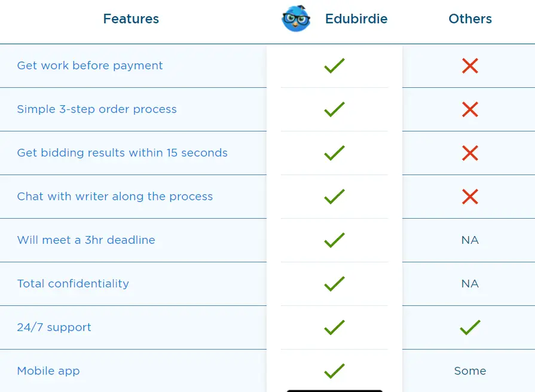Click the Edubirdie column title text
The image size is (535, 392).
(x=356, y=19)
